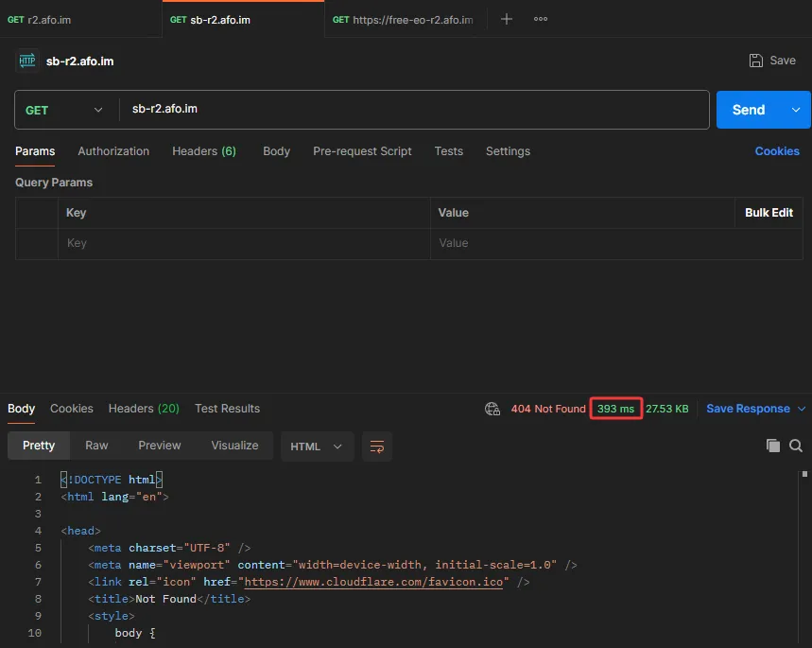The height and width of the screenshot is (648, 812).
Task: Select the Visualize response view
Action: coord(234,446)
